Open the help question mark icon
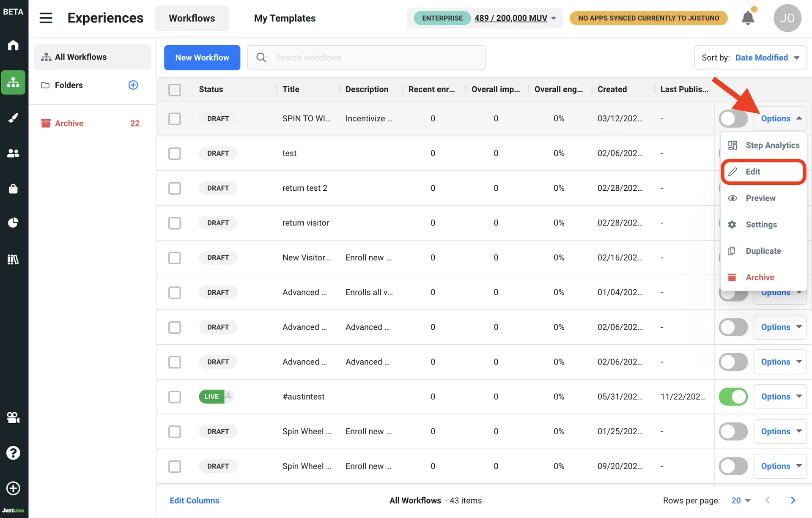Screen dimensions: 812x518 click(x=13, y=453)
